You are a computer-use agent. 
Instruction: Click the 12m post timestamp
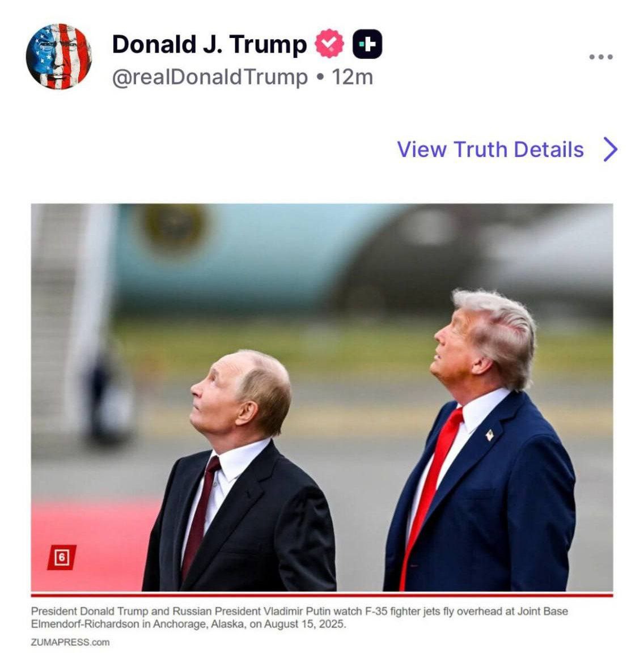[x=352, y=77]
